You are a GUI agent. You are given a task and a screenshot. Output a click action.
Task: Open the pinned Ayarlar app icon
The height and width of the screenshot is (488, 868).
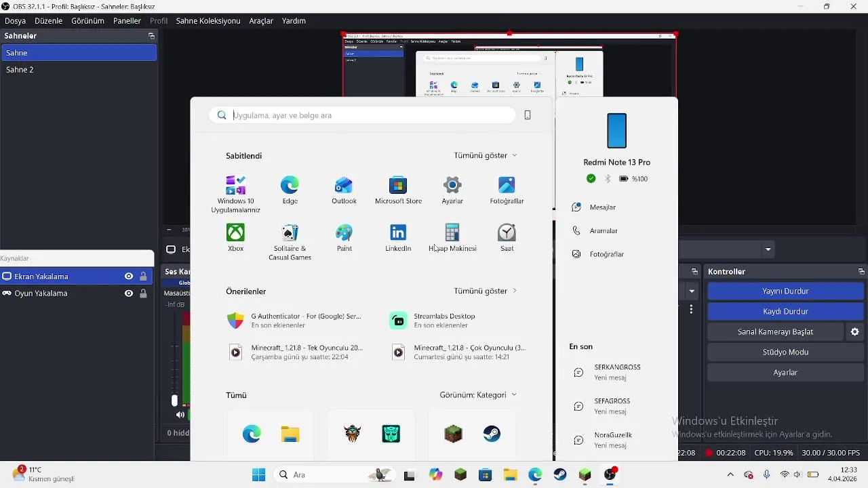452,190
